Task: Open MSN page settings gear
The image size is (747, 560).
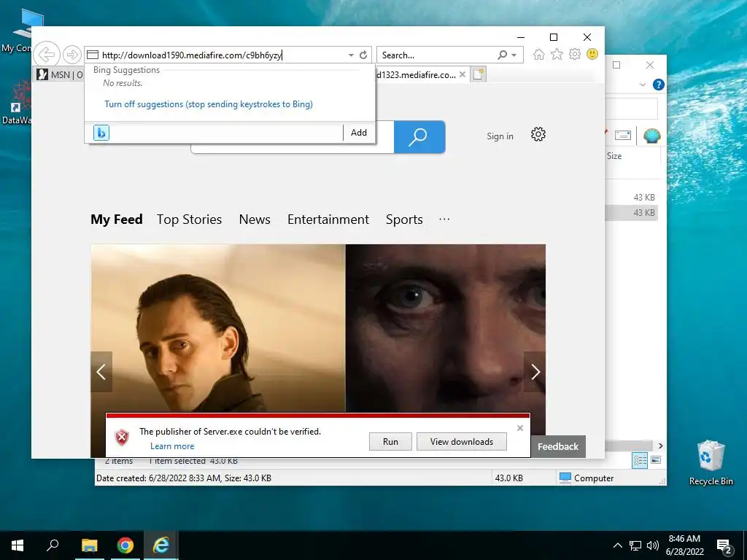Action: tap(538, 134)
